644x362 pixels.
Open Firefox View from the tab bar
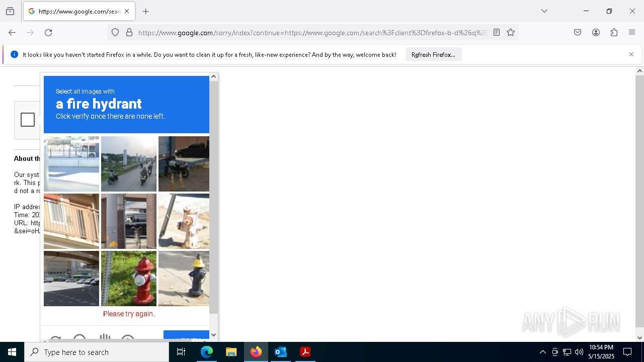(x=10, y=11)
